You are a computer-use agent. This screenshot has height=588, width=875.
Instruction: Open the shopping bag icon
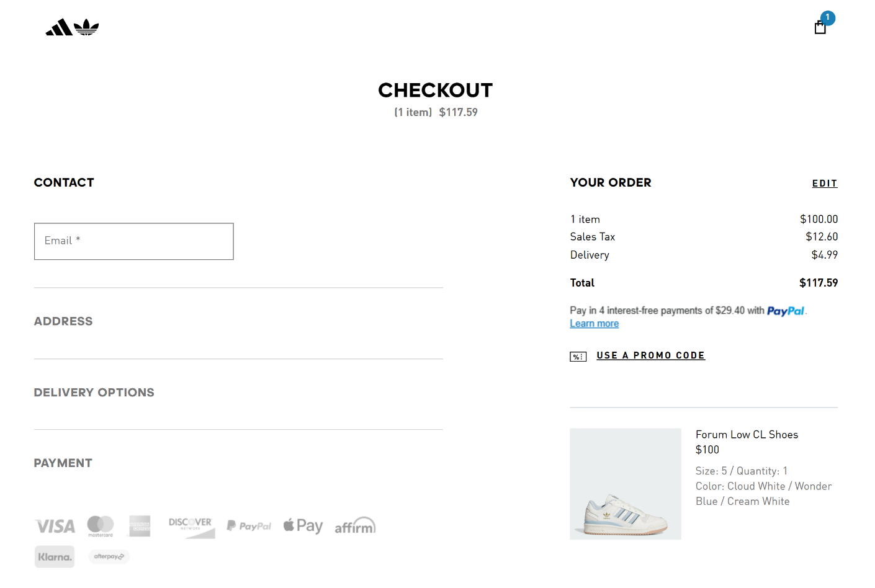(x=820, y=27)
